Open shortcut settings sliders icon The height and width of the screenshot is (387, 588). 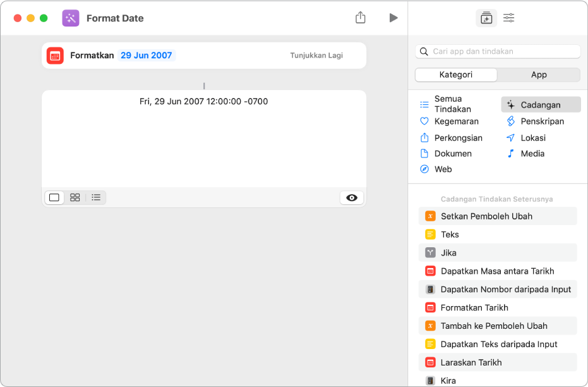tap(508, 18)
